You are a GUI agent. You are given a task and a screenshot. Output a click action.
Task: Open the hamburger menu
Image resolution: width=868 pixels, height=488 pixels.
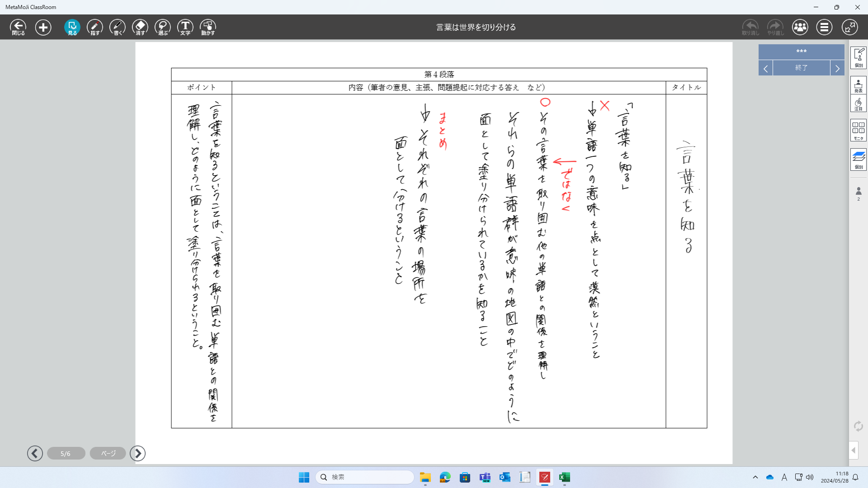click(824, 27)
